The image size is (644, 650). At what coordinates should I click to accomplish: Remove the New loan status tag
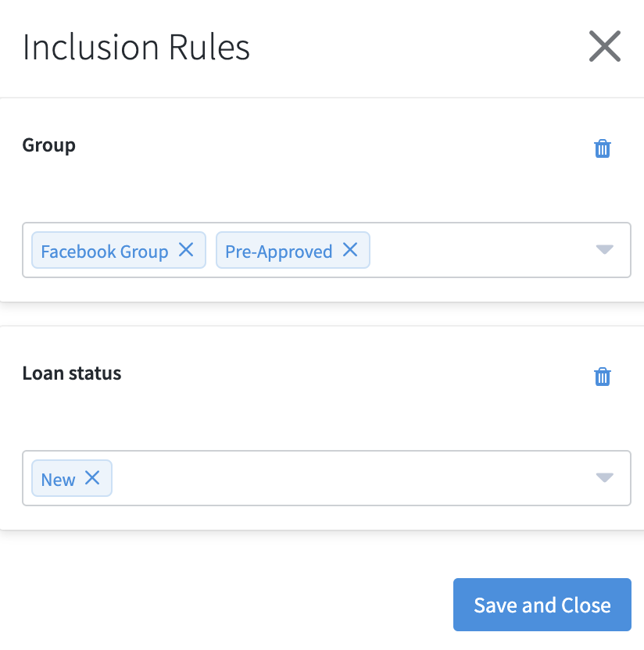click(91, 478)
